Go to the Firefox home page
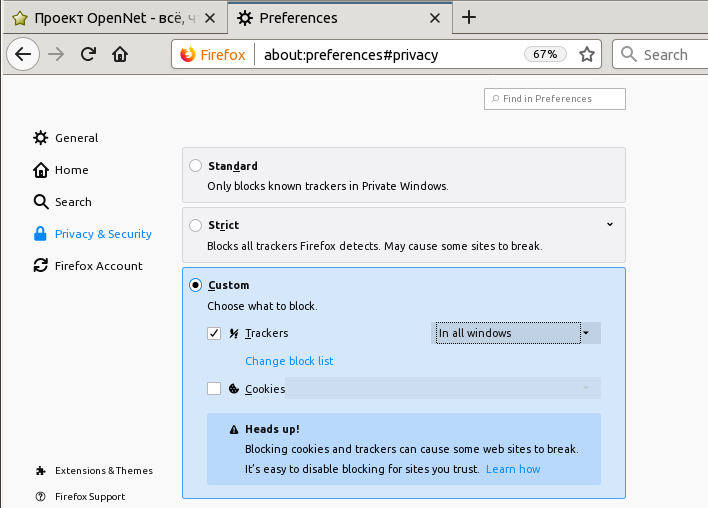This screenshot has height=508, width=708. pos(120,55)
